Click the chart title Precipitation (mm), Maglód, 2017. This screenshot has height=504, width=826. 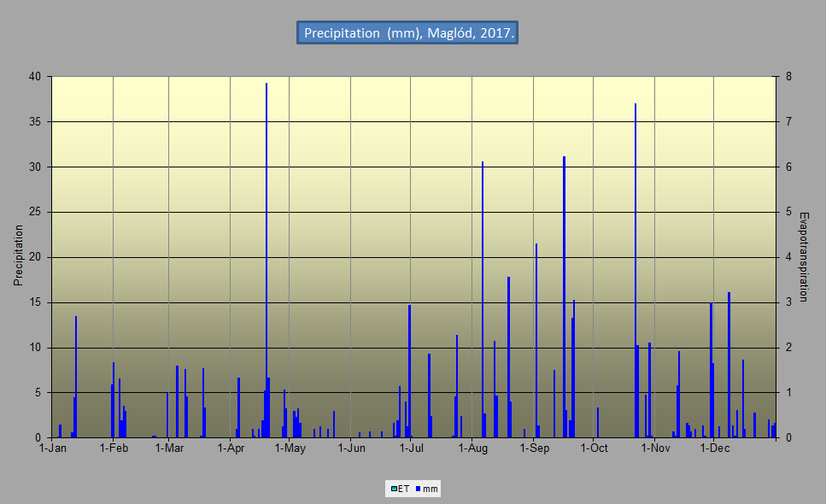407,32
